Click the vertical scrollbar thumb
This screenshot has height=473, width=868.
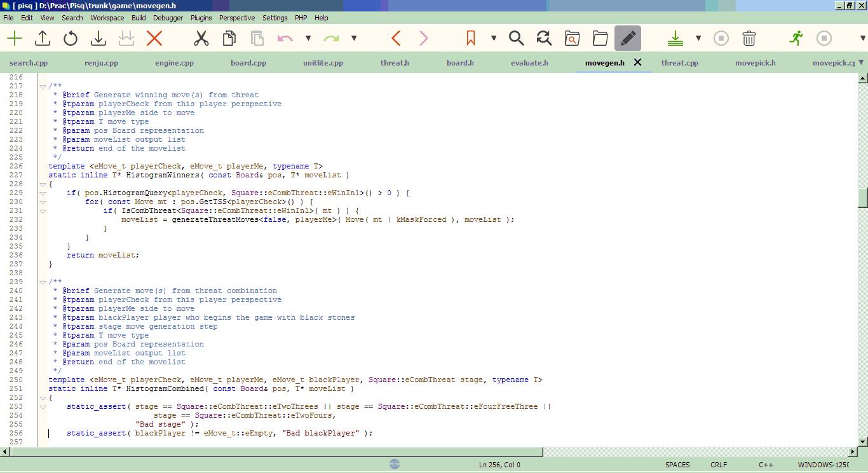point(863,198)
